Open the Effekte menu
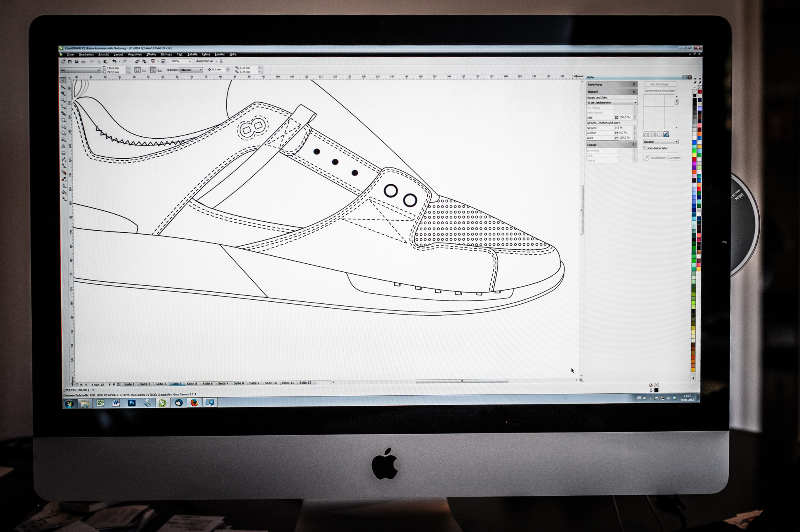The image size is (800, 532). [151, 54]
